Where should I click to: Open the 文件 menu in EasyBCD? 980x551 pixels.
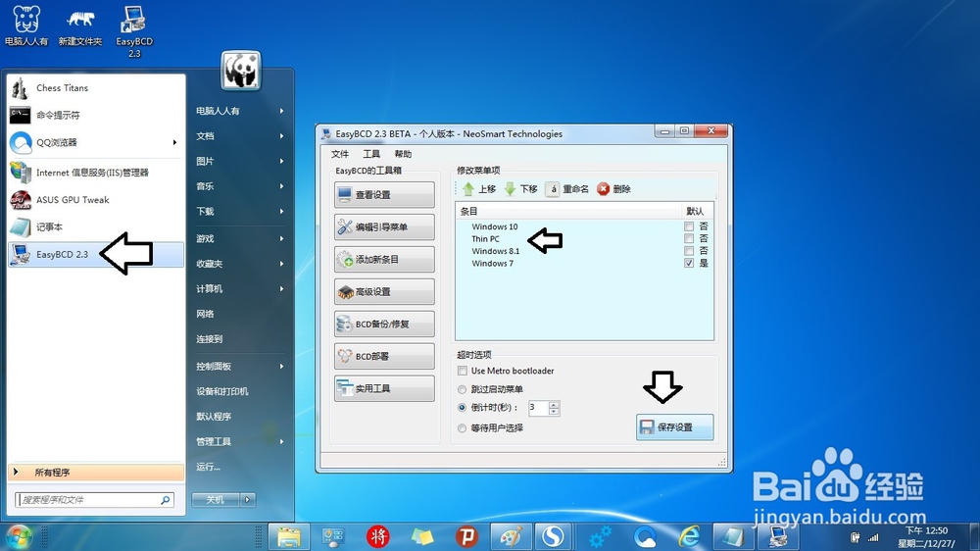(340, 154)
